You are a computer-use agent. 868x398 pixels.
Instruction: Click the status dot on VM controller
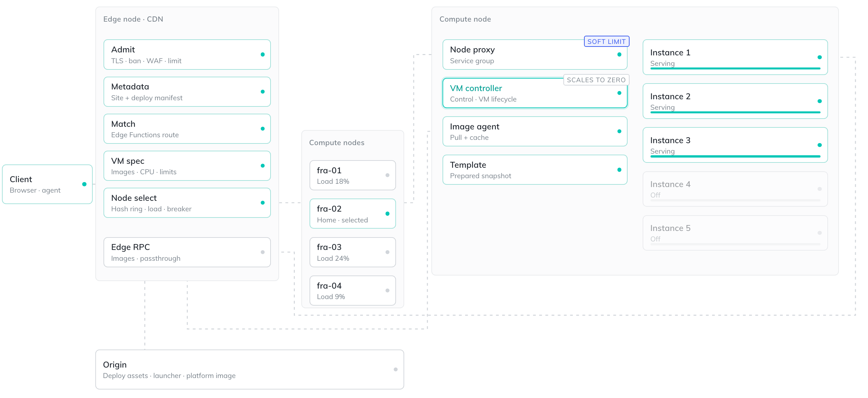coord(619,93)
